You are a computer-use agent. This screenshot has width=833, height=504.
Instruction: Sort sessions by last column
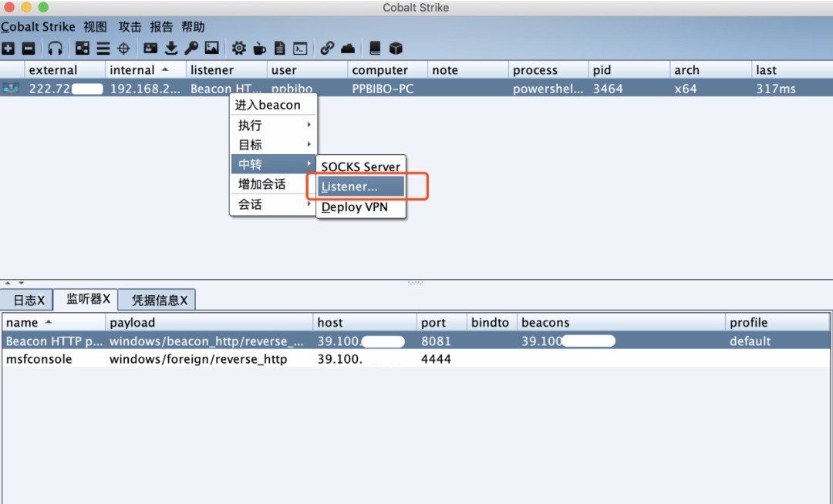click(x=793, y=70)
